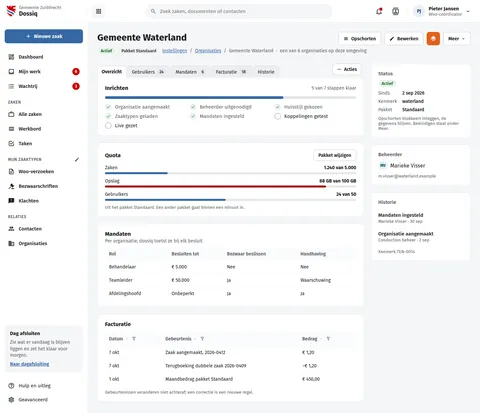Click the search magnifier icon
This screenshot has height=413, width=480.
(x=153, y=11)
